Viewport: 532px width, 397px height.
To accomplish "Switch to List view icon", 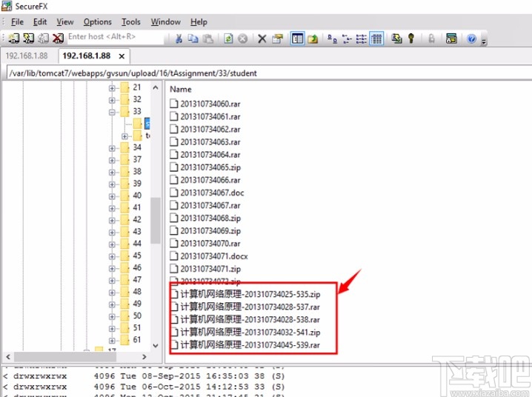I will pos(361,39).
